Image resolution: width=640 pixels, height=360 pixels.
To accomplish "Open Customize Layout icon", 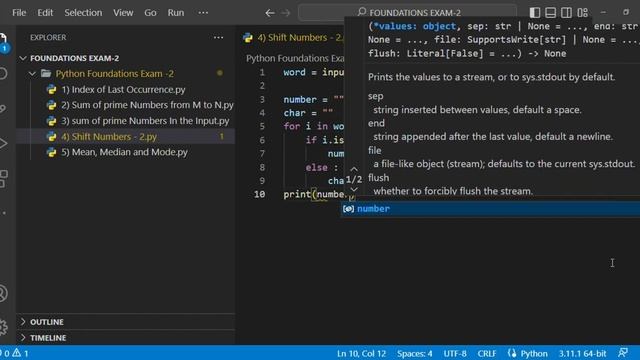I will [582, 13].
